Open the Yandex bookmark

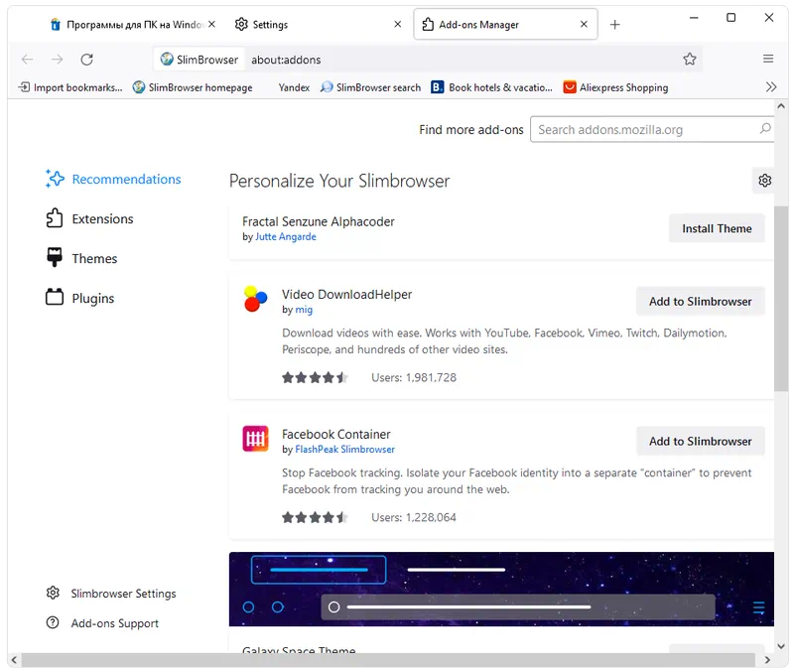[294, 87]
